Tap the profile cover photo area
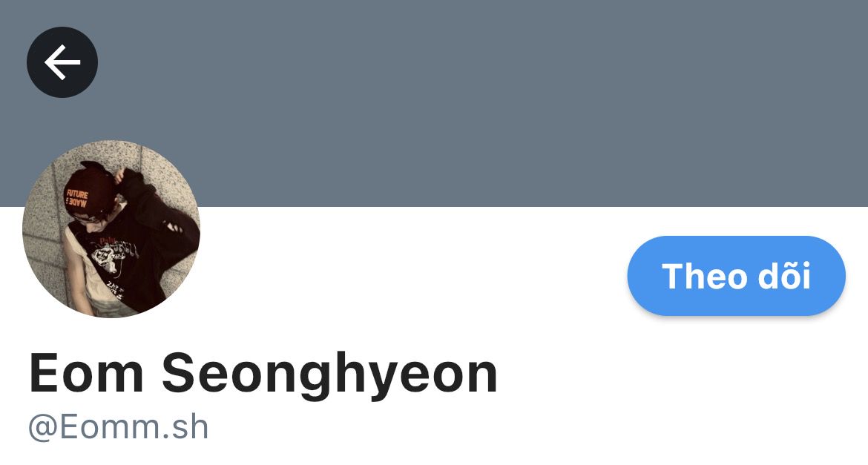The height and width of the screenshot is (465, 868). click(434, 104)
